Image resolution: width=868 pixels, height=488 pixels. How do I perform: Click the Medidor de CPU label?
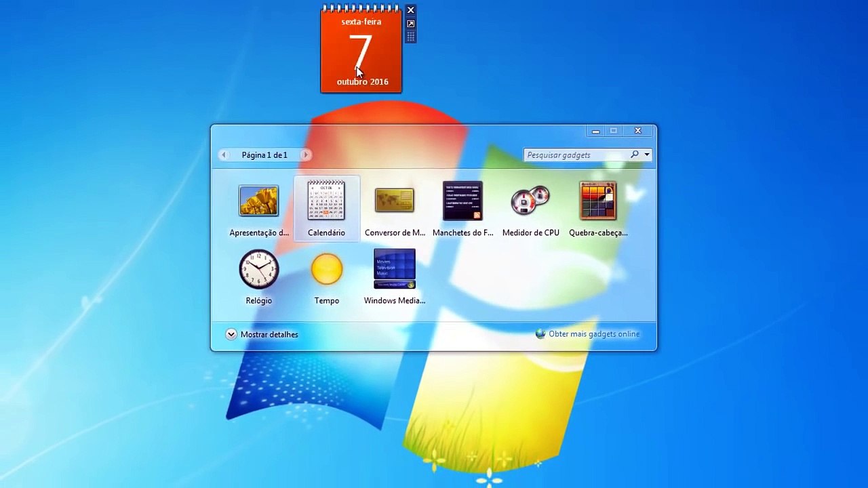pyautogui.click(x=530, y=232)
